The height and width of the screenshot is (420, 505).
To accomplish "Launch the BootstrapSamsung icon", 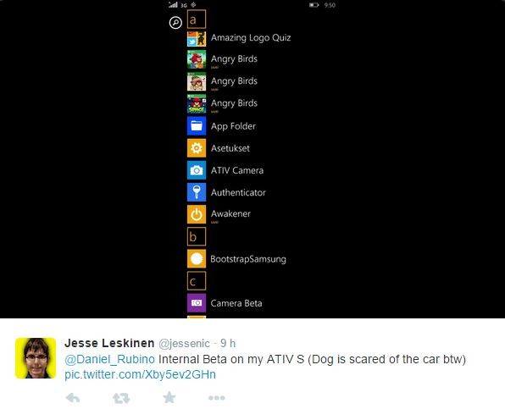I will pos(197,259).
